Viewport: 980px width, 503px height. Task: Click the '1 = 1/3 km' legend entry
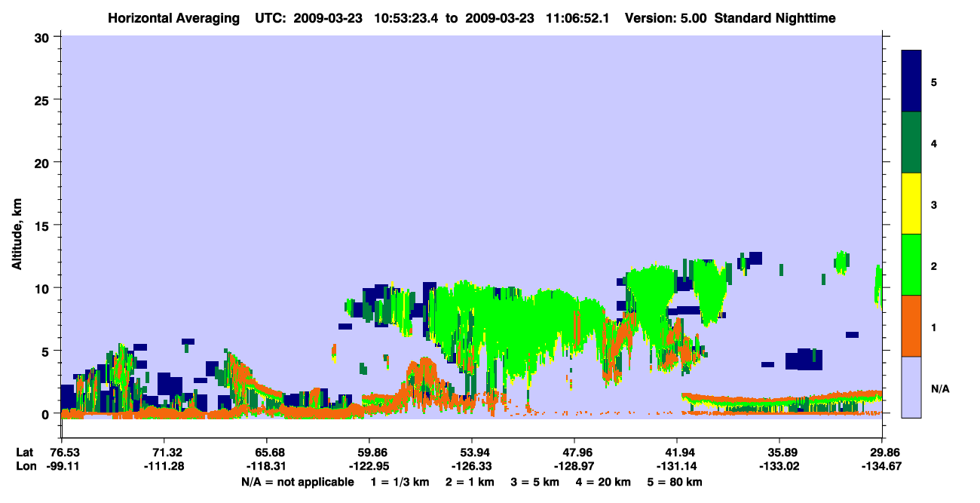[400, 482]
